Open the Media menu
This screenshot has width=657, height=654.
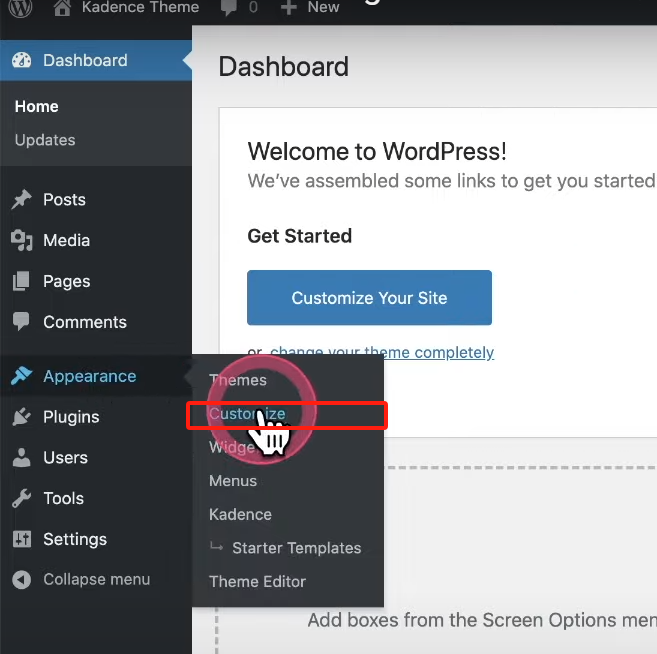click(67, 240)
